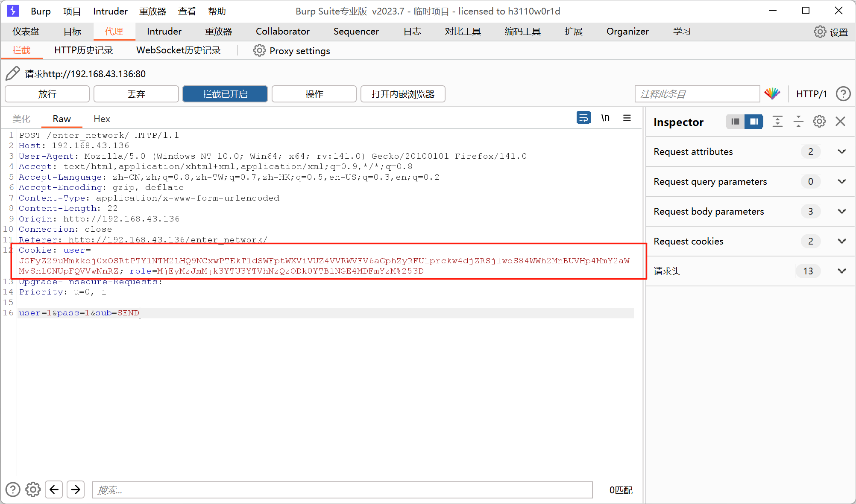Go to next search match arrow
This screenshot has height=504, width=856.
click(x=76, y=489)
